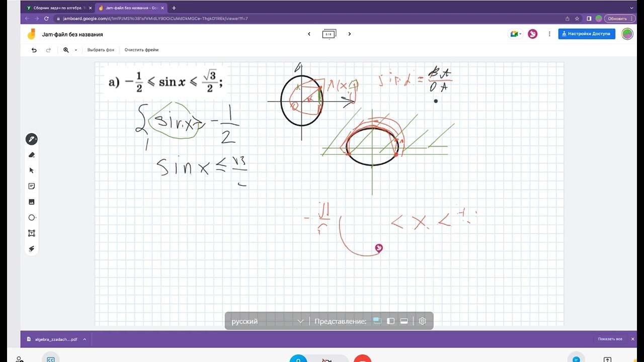The height and width of the screenshot is (362, 644).
Task: Click 'Показать все' downloads
Action: [610, 339]
